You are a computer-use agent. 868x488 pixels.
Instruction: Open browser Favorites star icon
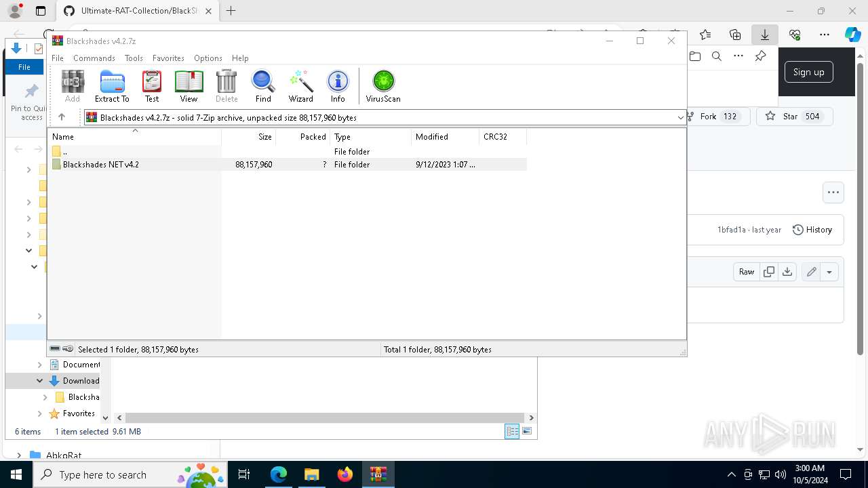tap(705, 35)
